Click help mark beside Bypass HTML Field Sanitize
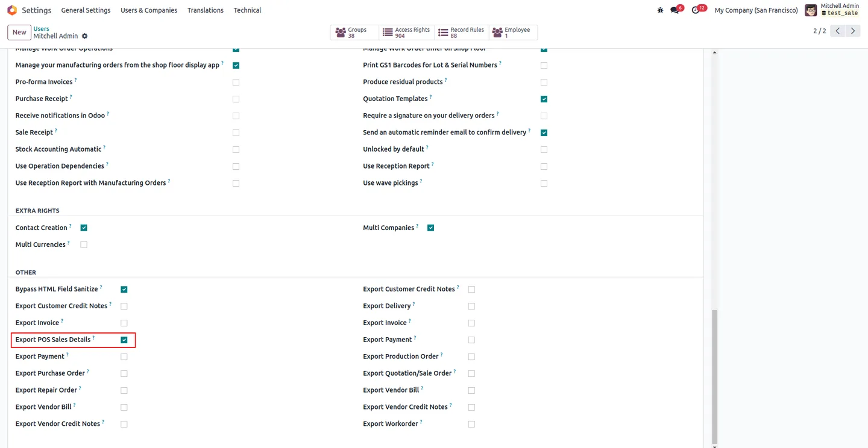This screenshot has height=448, width=868. click(x=101, y=287)
